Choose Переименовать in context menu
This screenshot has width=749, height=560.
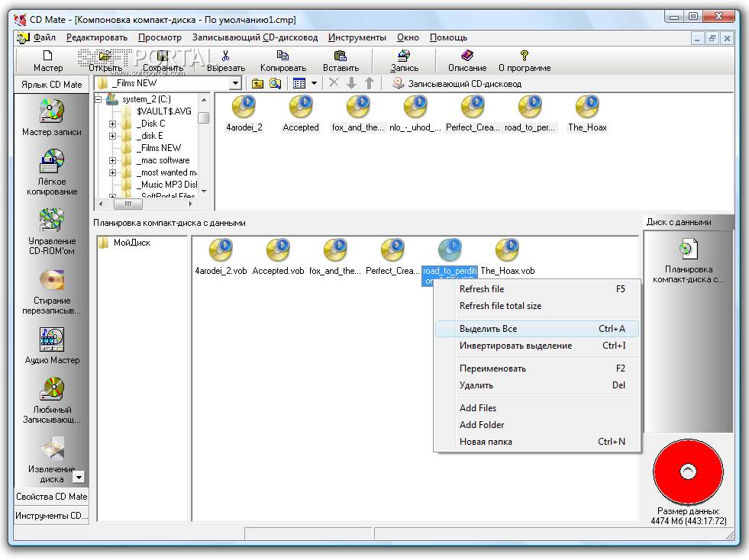click(537, 368)
